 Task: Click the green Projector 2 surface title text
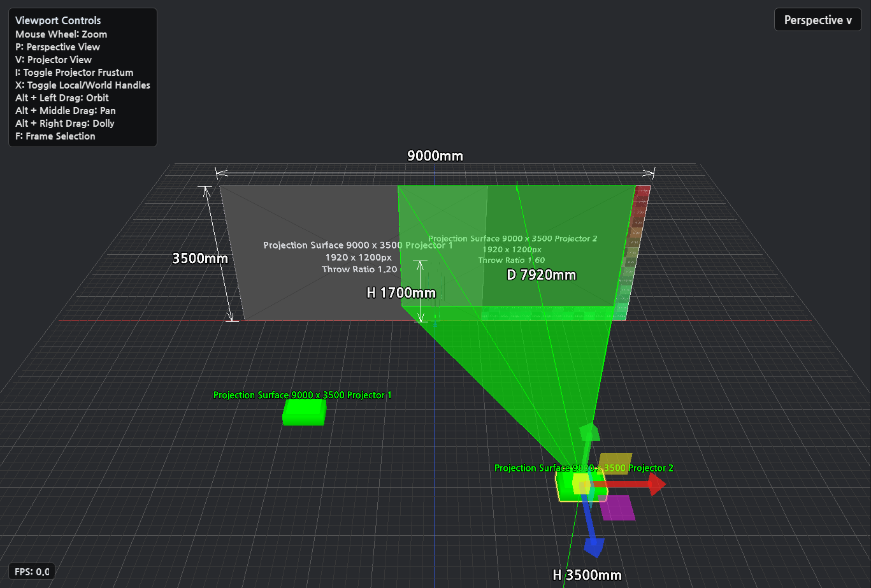(513, 238)
